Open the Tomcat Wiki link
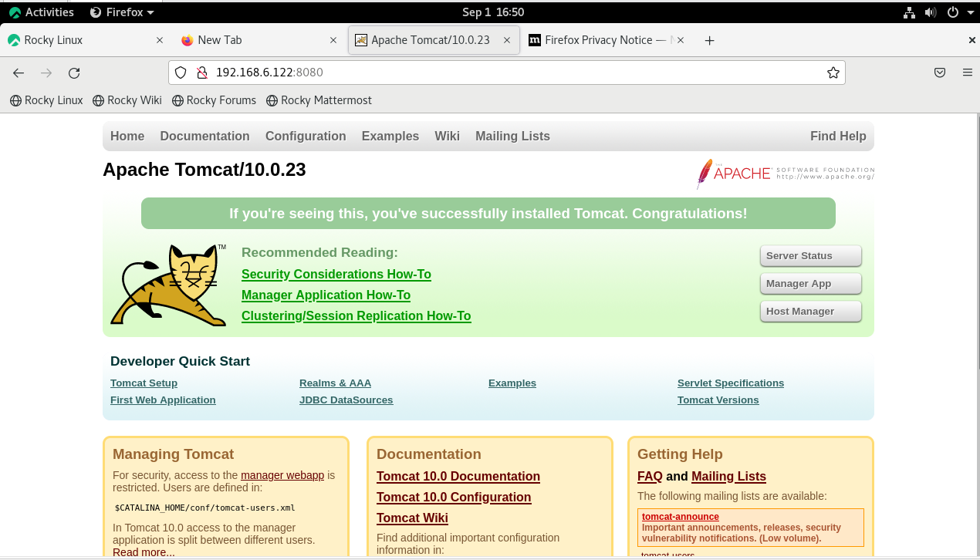Screen dimensions: 980x560 412,518
